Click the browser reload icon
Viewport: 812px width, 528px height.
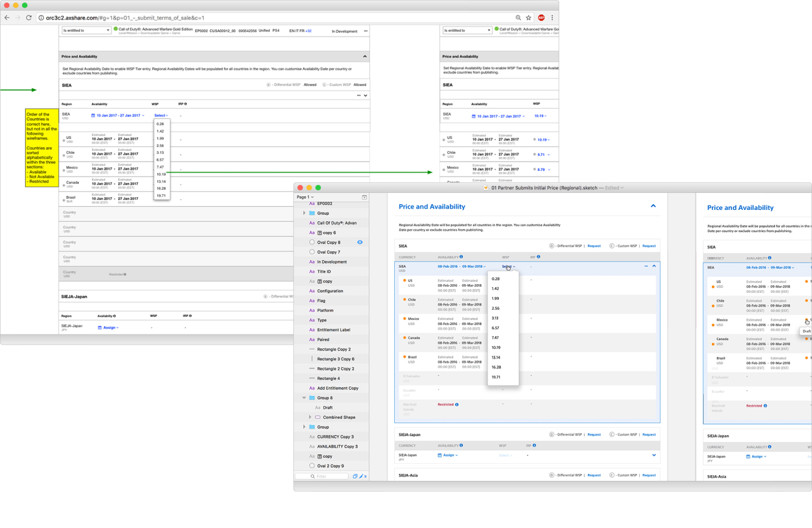(x=29, y=18)
